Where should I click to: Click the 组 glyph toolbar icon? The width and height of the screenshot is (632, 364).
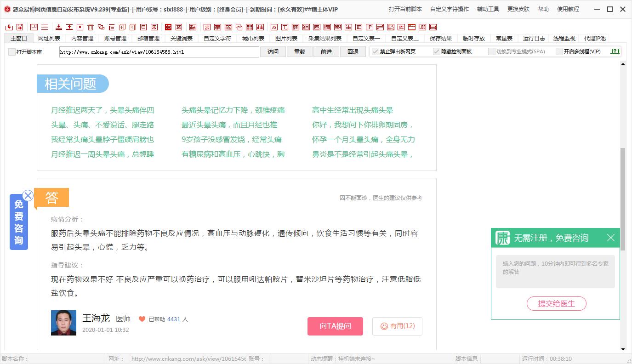pos(306,27)
